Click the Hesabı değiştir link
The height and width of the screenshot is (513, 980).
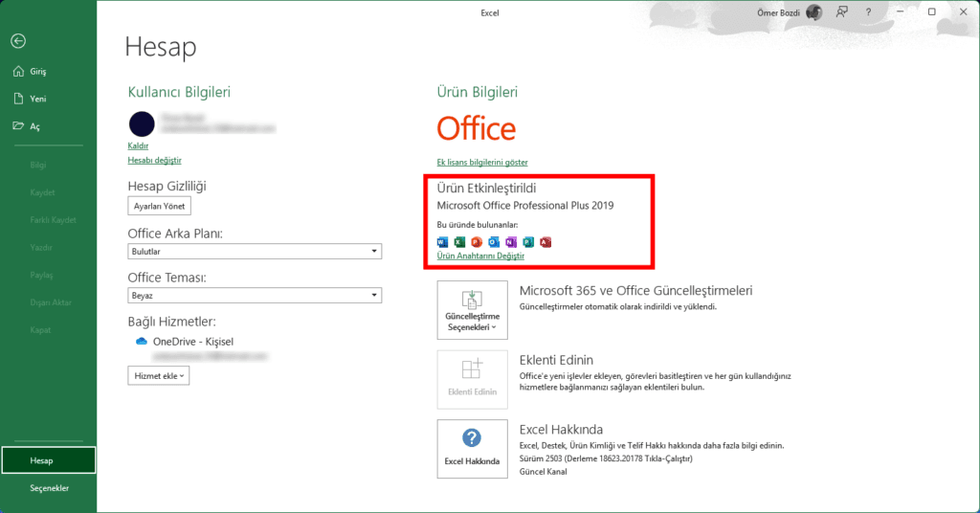click(154, 161)
